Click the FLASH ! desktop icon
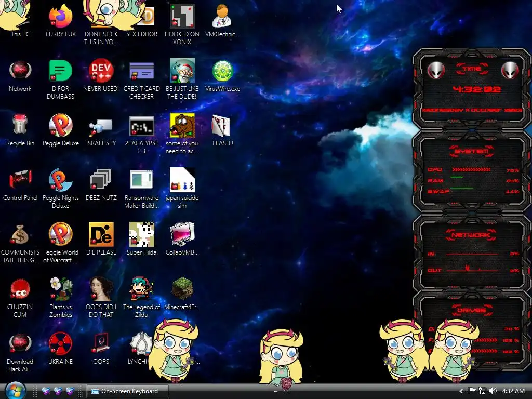This screenshot has height=399, width=532. pyautogui.click(x=222, y=130)
